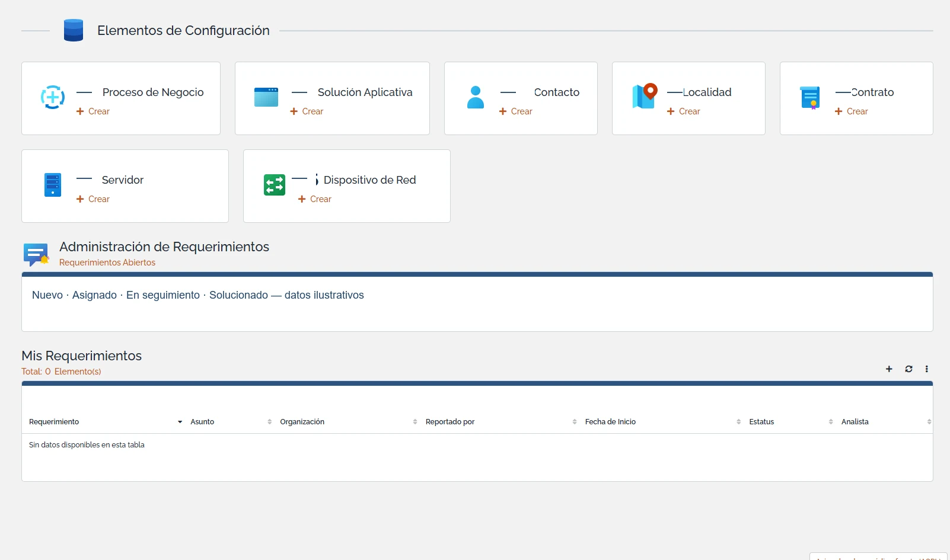This screenshot has height=560, width=950.
Task: Open the Proceso de Negocio title
Action: [153, 92]
